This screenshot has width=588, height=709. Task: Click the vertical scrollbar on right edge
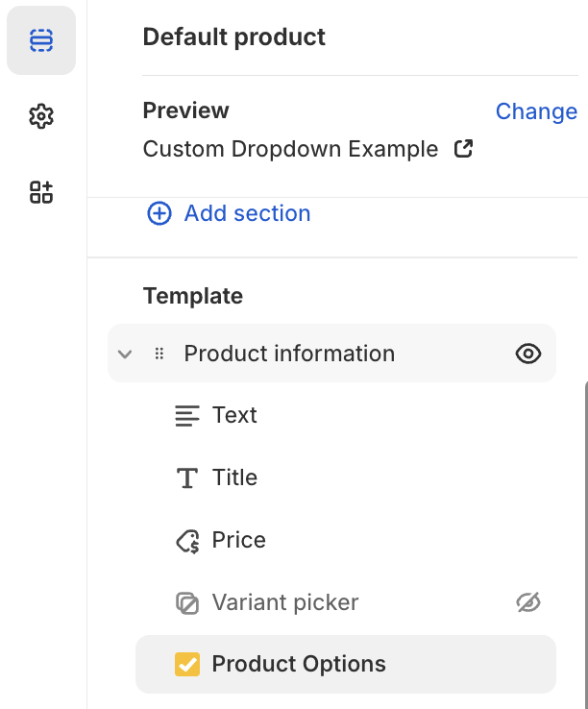(x=586, y=545)
